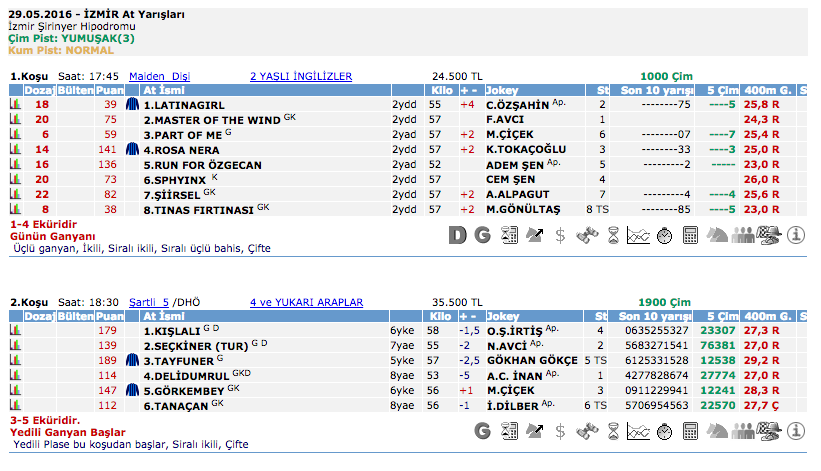Click the dollar sign icon in race 2

(x=560, y=431)
